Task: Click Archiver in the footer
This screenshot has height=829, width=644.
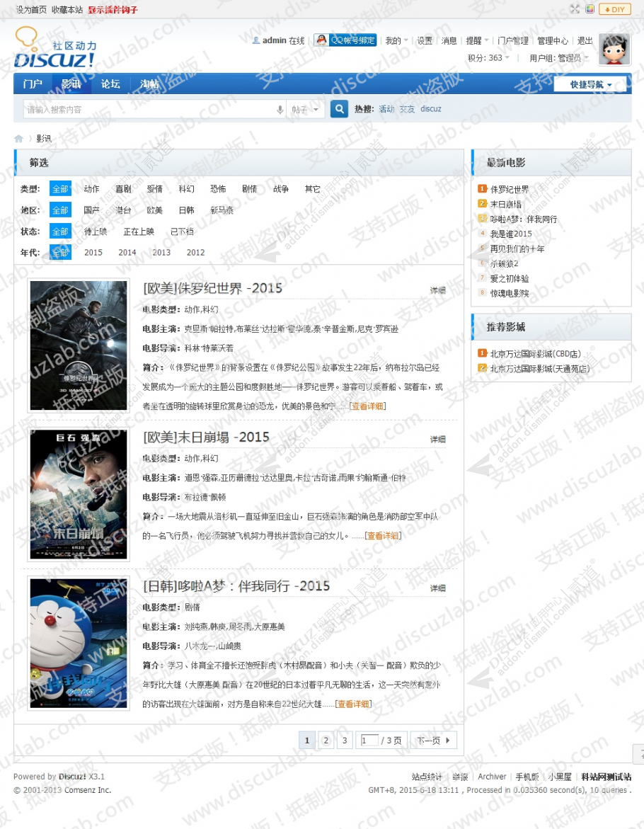Action: pos(492,777)
